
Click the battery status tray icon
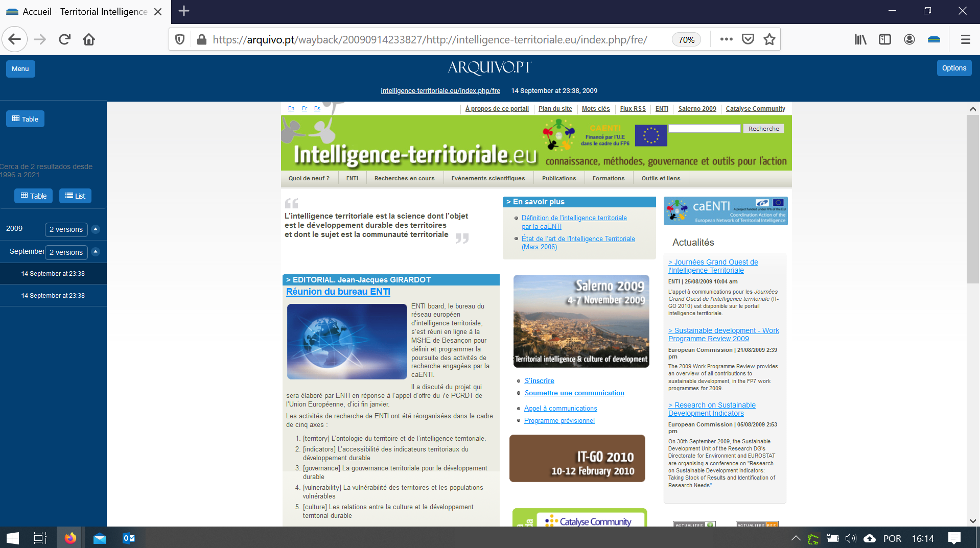click(x=832, y=538)
